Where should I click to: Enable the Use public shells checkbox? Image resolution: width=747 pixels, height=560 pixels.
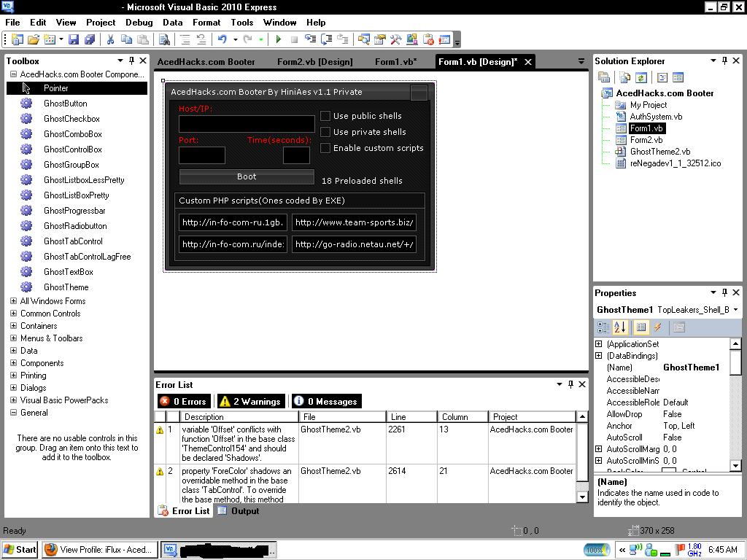[x=325, y=116]
